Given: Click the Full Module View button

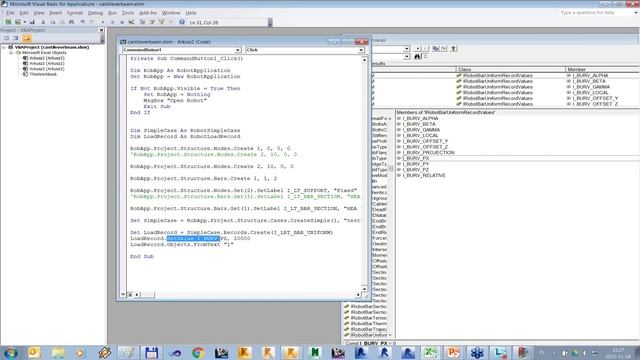Looking at the screenshot, I should (130, 294).
